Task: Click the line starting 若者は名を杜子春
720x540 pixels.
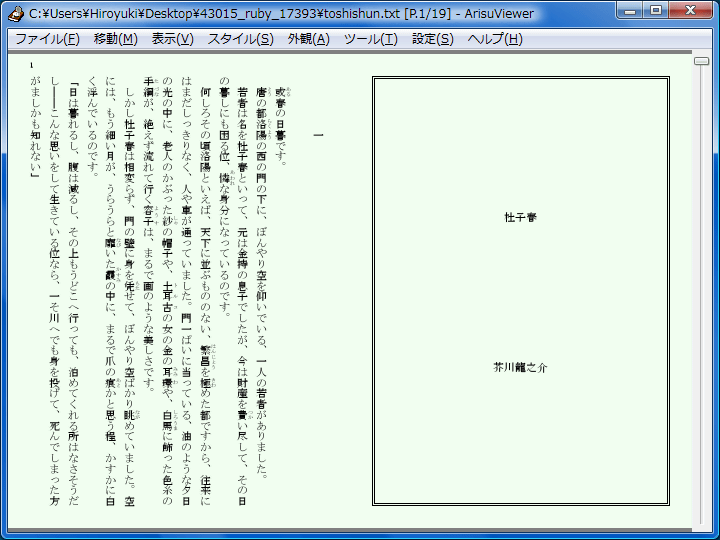Action: tap(242, 296)
